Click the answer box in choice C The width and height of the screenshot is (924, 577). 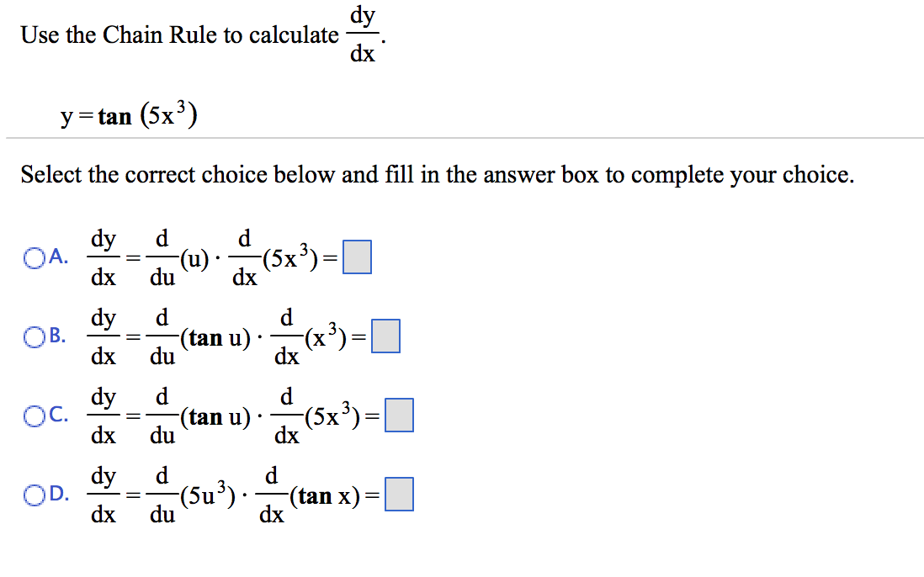click(398, 414)
